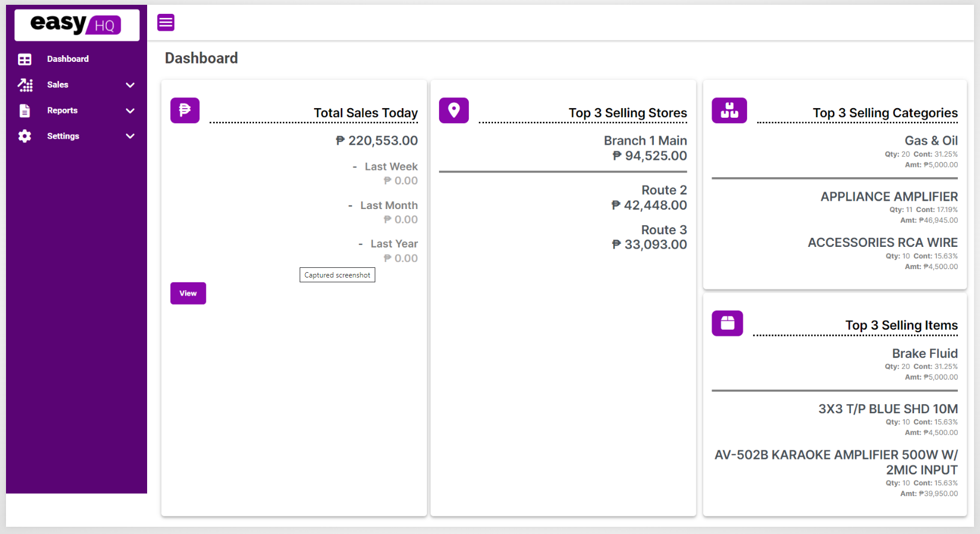Open the Settings menu item
This screenshot has width=980, height=534.
pyautogui.click(x=63, y=136)
